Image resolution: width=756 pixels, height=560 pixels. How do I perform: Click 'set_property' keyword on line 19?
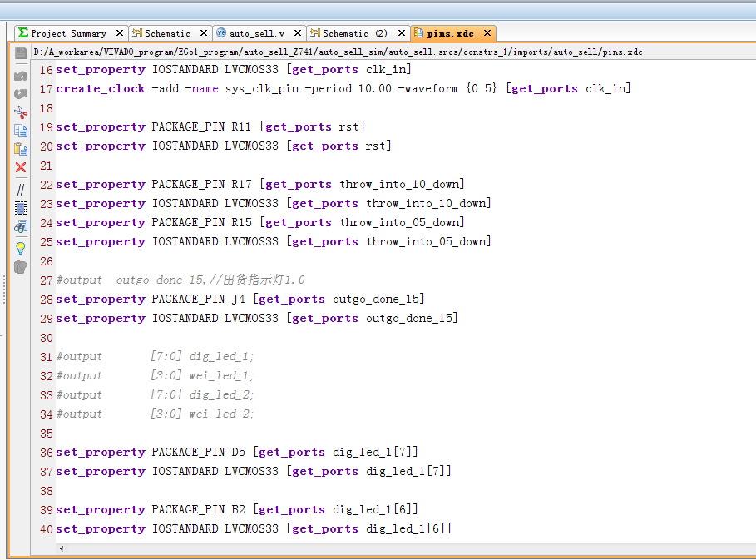click(x=101, y=126)
